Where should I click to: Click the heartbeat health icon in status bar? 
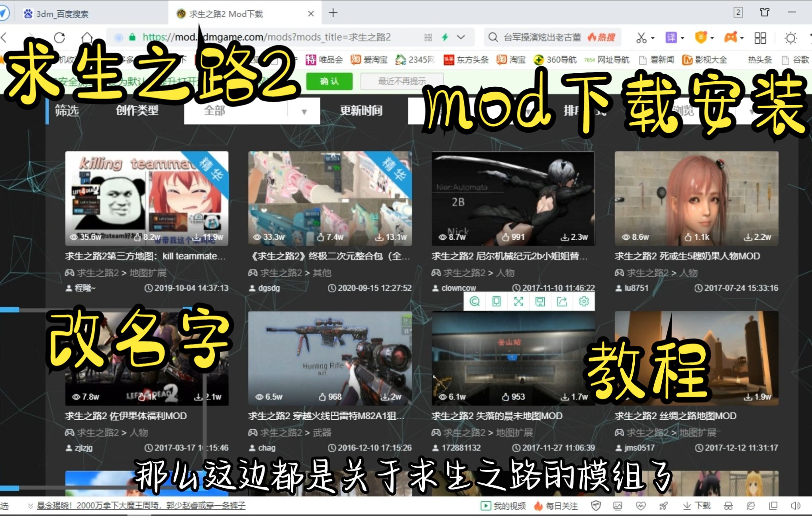click(x=641, y=506)
